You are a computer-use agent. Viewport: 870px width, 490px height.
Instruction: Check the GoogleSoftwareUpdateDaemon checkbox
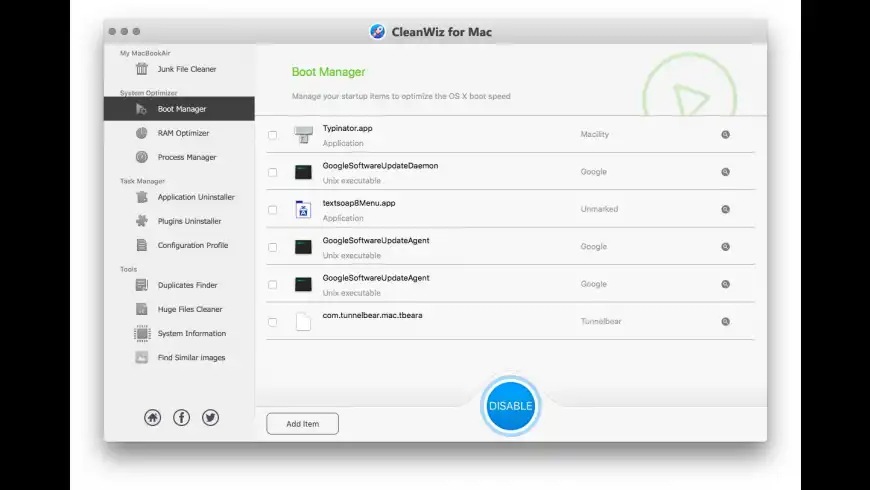pyautogui.click(x=272, y=173)
